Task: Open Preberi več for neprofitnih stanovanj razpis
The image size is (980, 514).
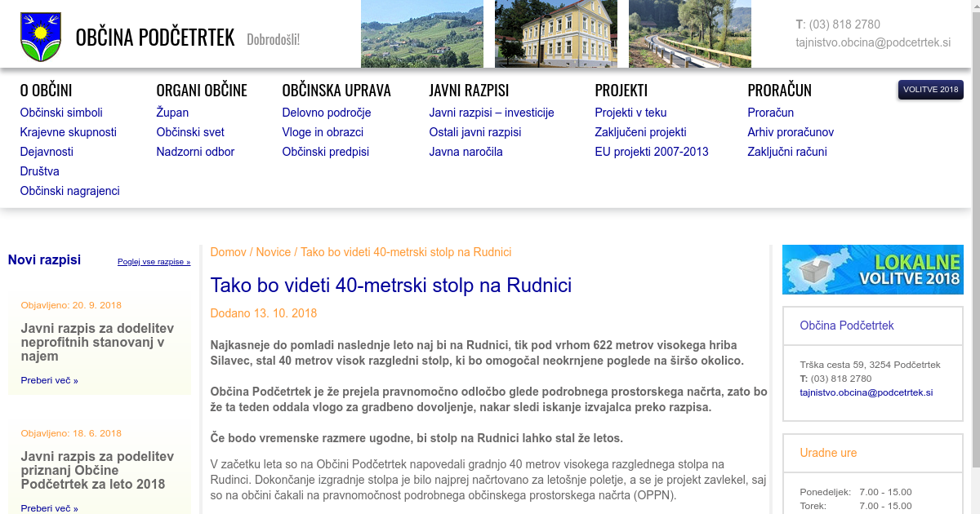Action: 49,380
